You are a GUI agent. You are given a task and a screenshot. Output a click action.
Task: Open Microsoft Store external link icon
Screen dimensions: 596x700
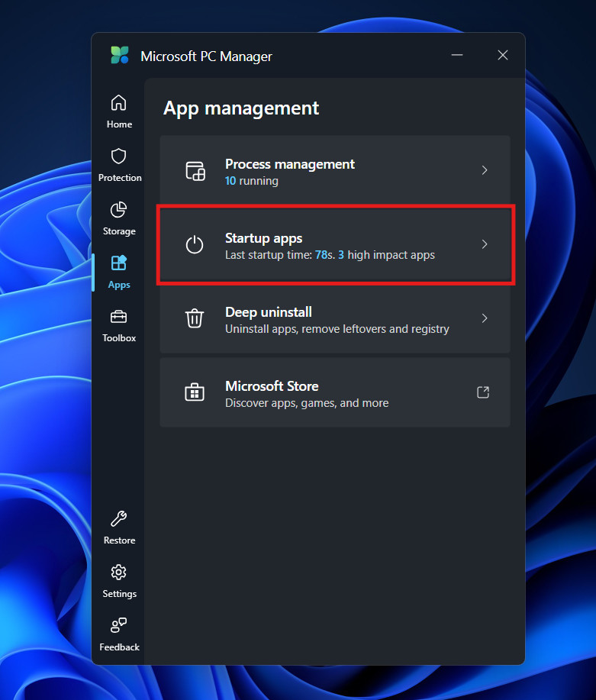483,392
